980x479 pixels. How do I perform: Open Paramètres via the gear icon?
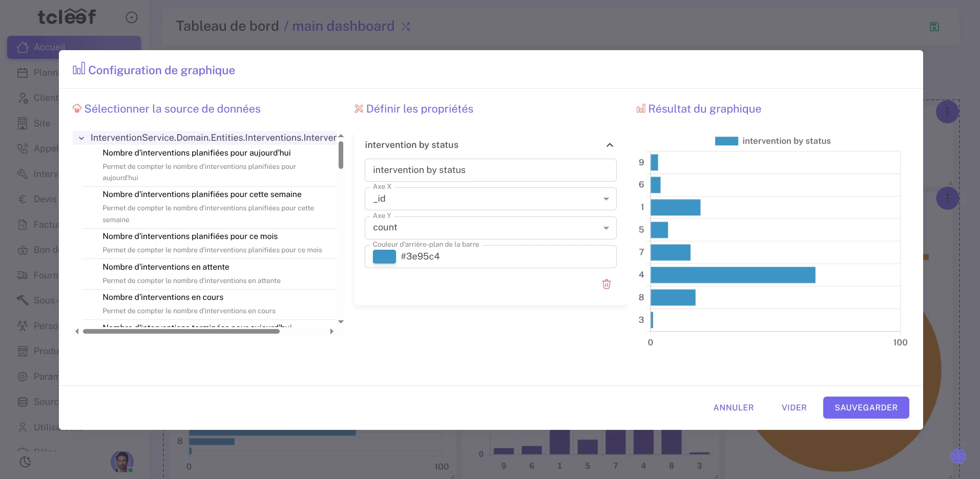[x=23, y=376]
